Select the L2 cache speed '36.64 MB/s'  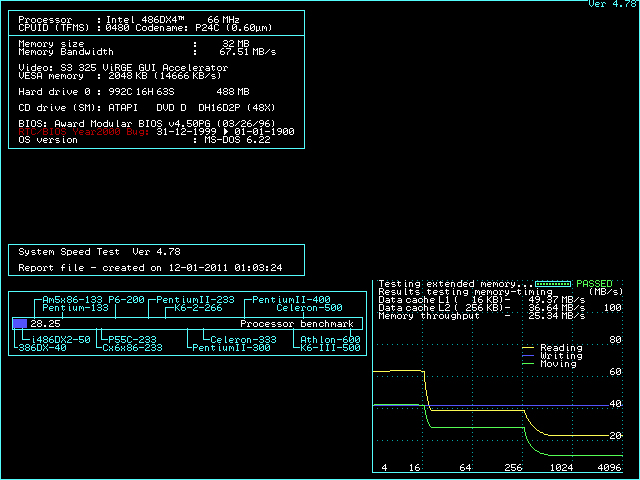[x=557, y=308]
